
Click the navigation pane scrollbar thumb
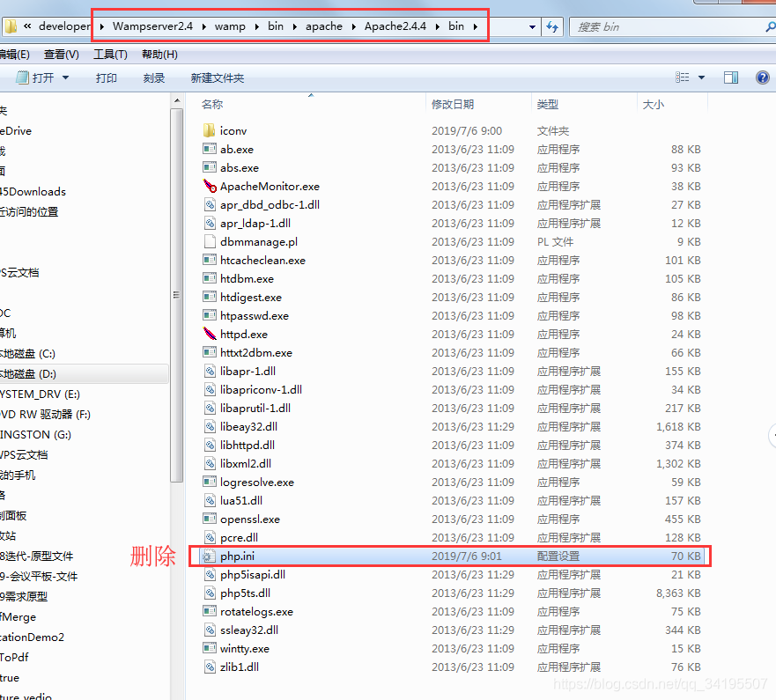point(177,295)
